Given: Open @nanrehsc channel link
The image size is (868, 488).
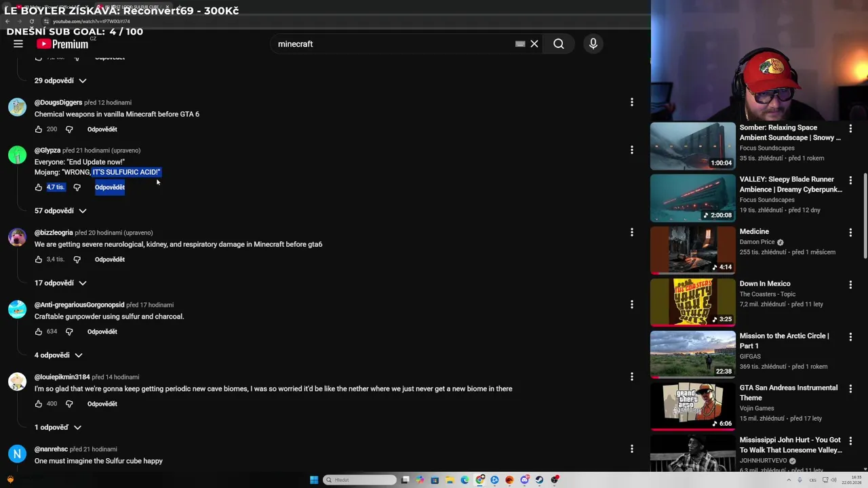Looking at the screenshot, I should click(51, 449).
